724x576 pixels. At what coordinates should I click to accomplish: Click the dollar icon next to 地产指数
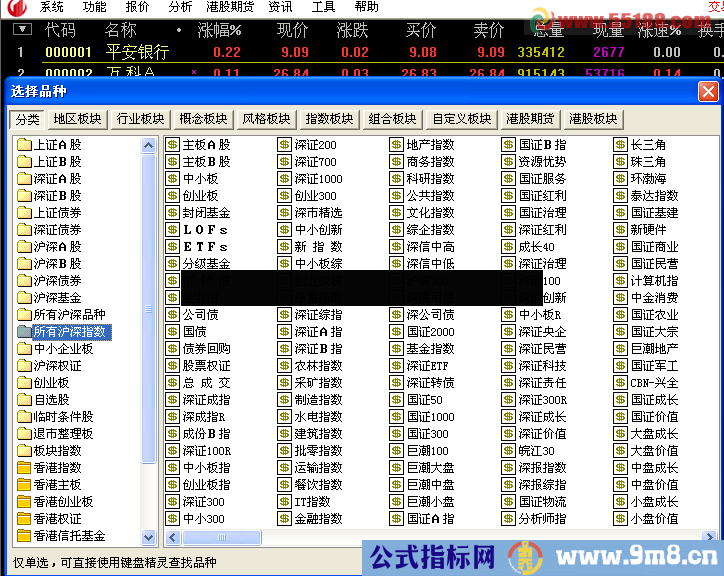click(396, 145)
